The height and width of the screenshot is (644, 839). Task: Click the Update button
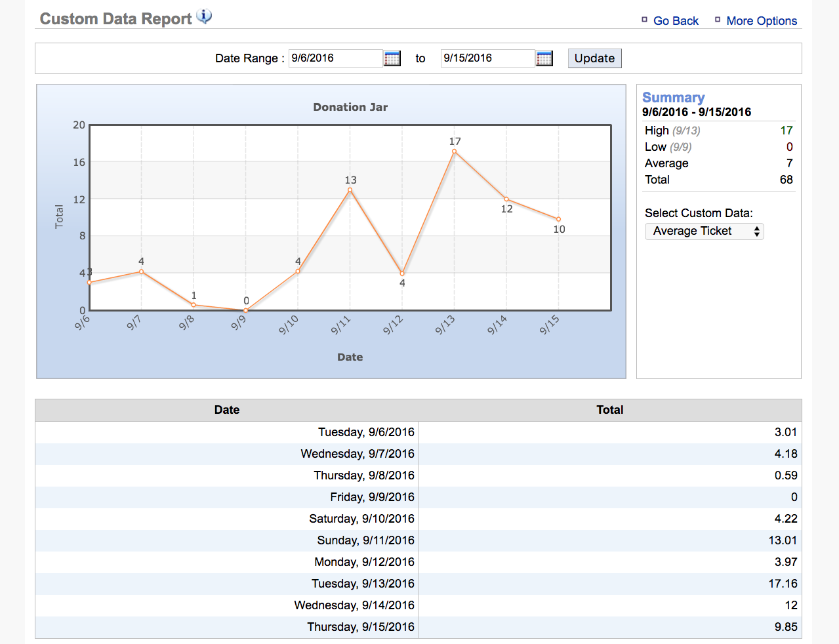[594, 58]
